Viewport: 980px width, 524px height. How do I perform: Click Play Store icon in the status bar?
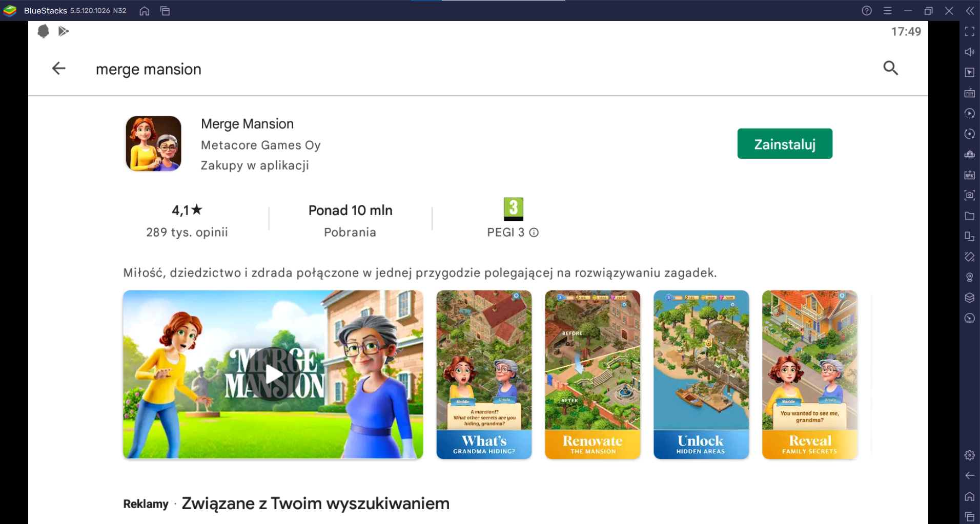click(64, 31)
